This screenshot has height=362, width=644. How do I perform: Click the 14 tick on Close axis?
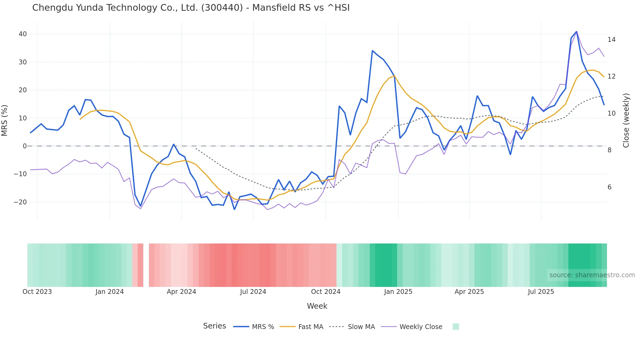click(x=612, y=40)
